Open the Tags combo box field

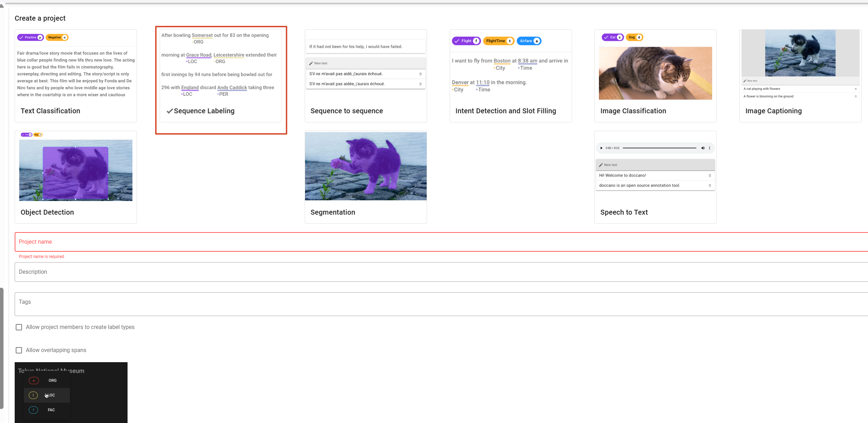point(440,304)
